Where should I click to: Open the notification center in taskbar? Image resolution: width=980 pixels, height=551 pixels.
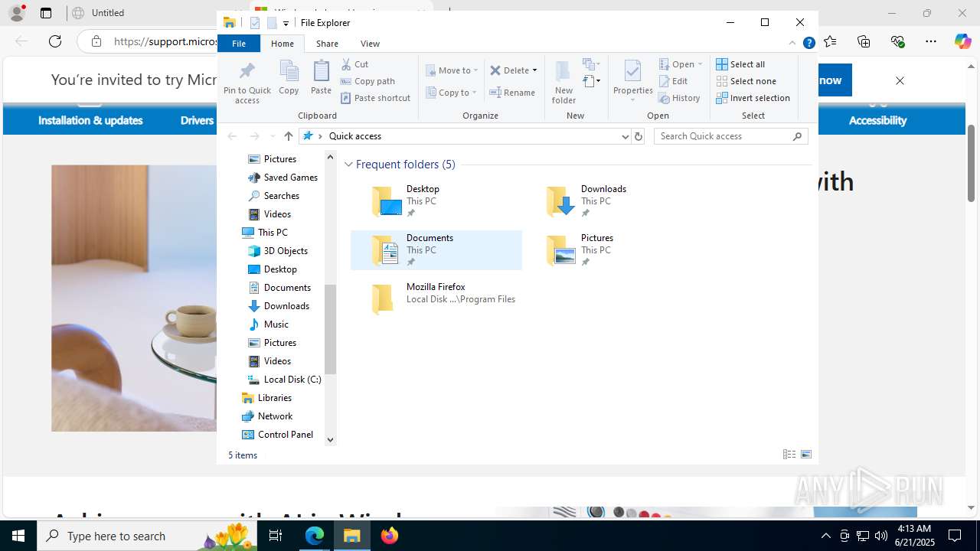pyautogui.click(x=955, y=536)
